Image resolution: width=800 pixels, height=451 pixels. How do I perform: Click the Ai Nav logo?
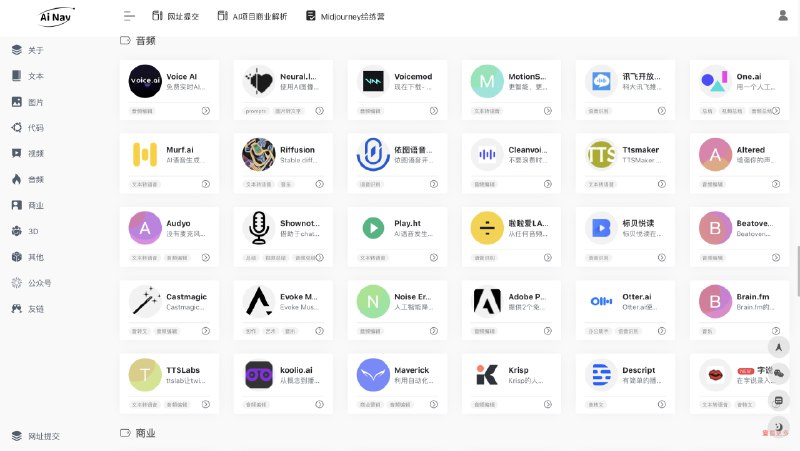[x=57, y=17]
